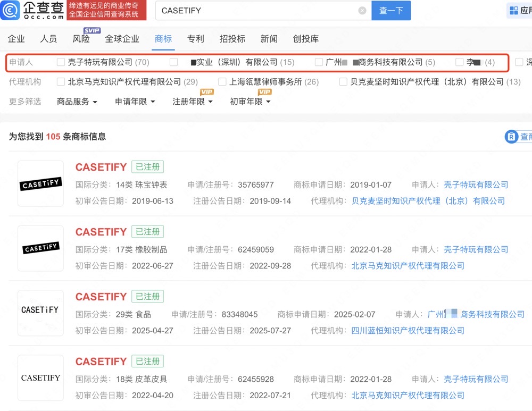
Task: Open the 18类 皮革皮具 CASETIFY logo image
Action: tap(40, 378)
